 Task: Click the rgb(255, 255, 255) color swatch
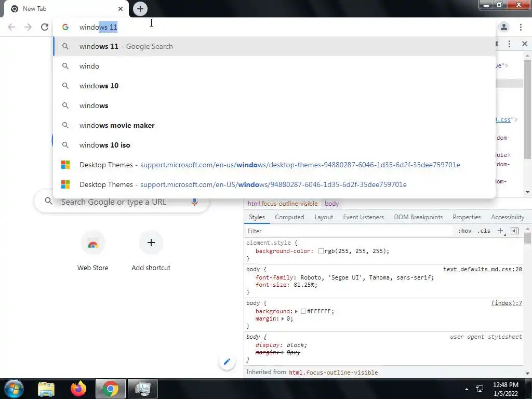[321, 251]
